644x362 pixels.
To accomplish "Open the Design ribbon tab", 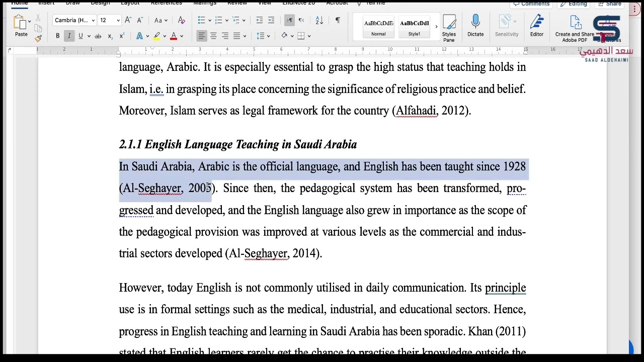I will (x=100, y=3).
